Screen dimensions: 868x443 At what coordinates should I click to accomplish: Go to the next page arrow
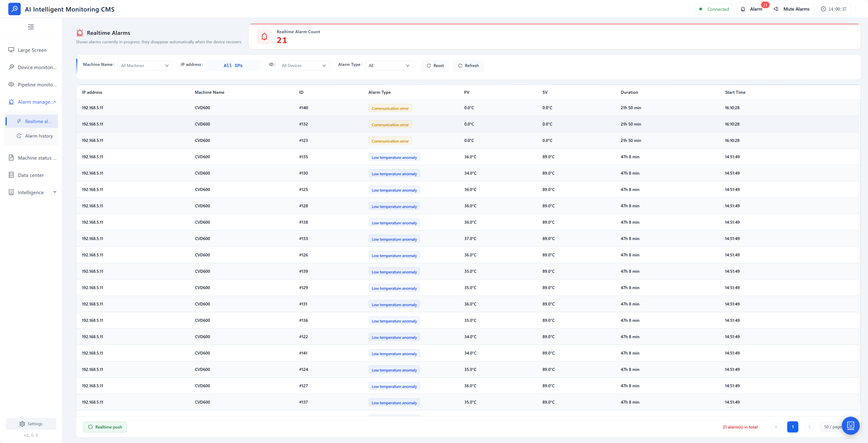click(809, 427)
